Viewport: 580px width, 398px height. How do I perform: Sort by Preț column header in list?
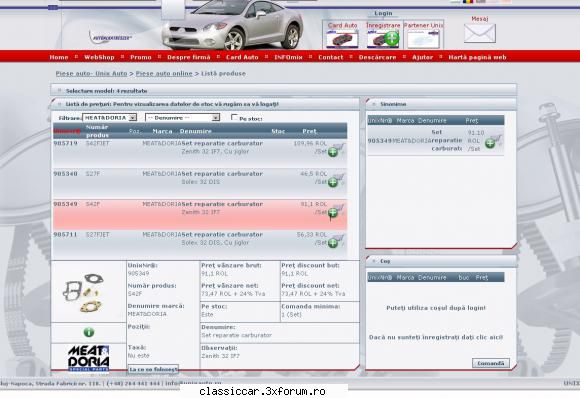pos(309,131)
